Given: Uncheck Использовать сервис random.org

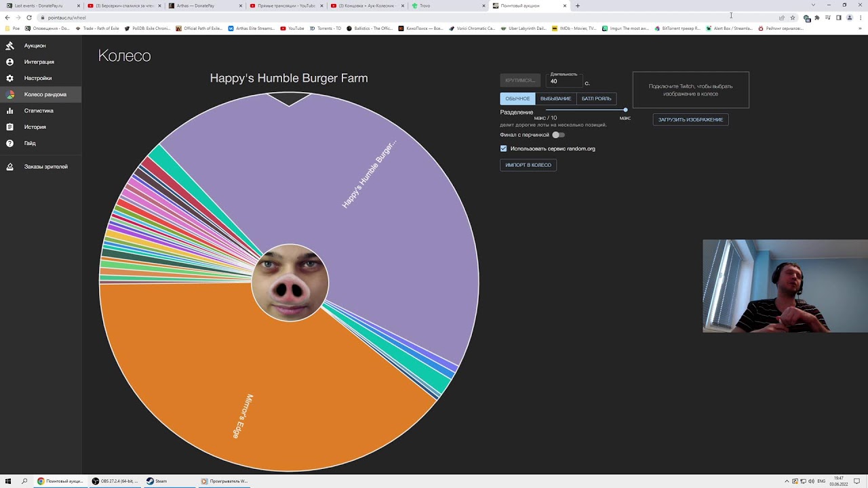Looking at the screenshot, I should coord(503,148).
